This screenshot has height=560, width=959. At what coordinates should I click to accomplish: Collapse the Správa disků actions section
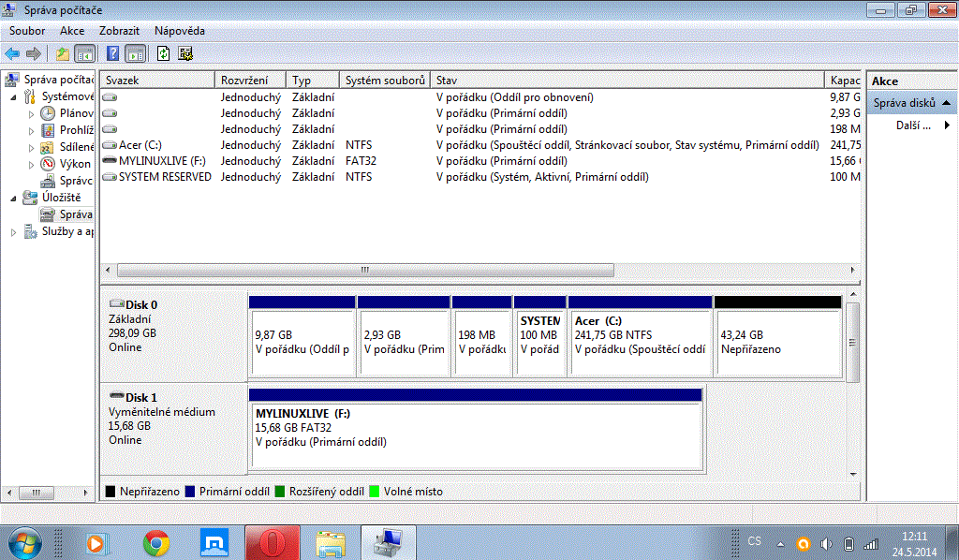(946, 103)
